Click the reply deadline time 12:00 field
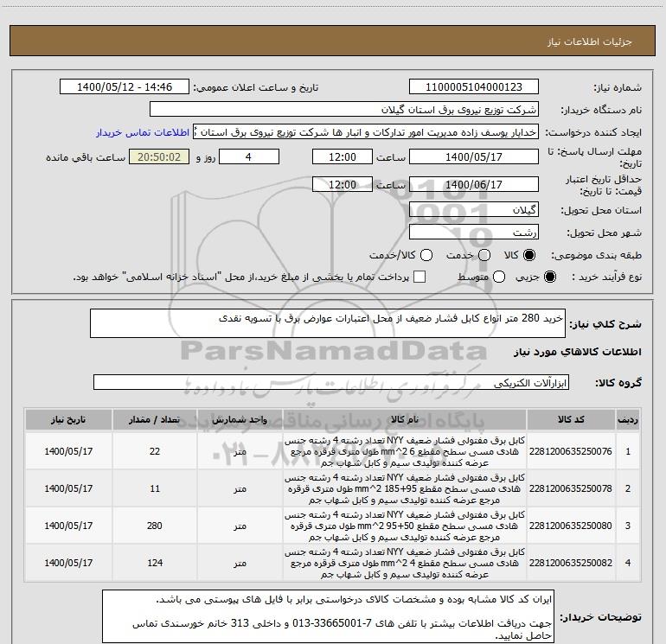 coord(343,156)
